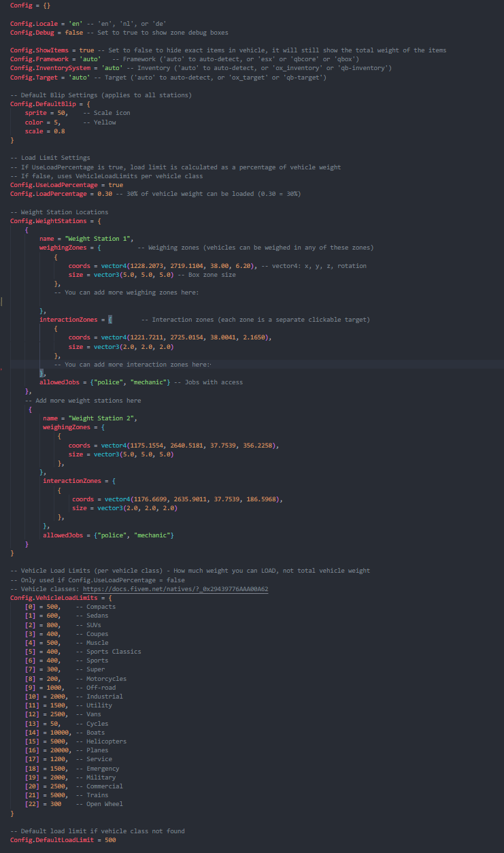This screenshot has width=504, height=853.
Task: Click sprite value 50 in DefaultBlip
Action: (61, 113)
